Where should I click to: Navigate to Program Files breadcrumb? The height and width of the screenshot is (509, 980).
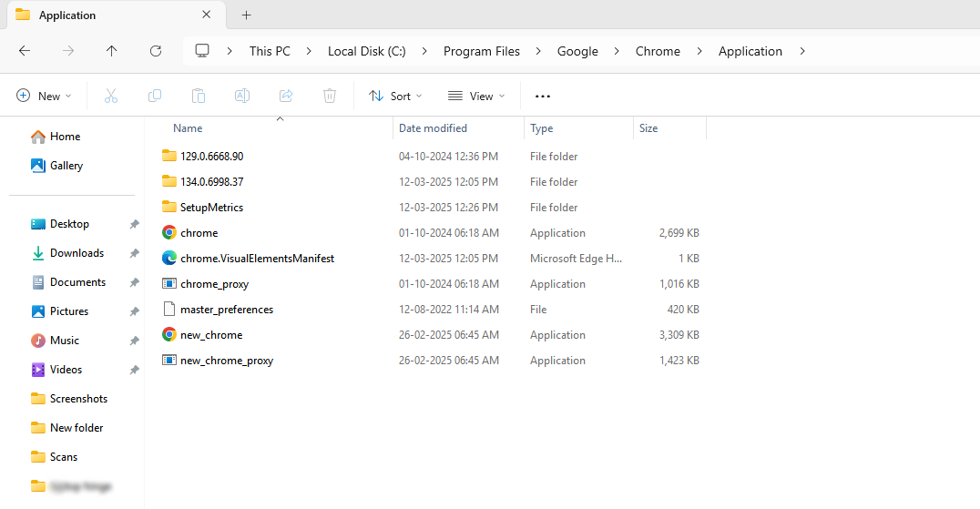[x=481, y=51]
